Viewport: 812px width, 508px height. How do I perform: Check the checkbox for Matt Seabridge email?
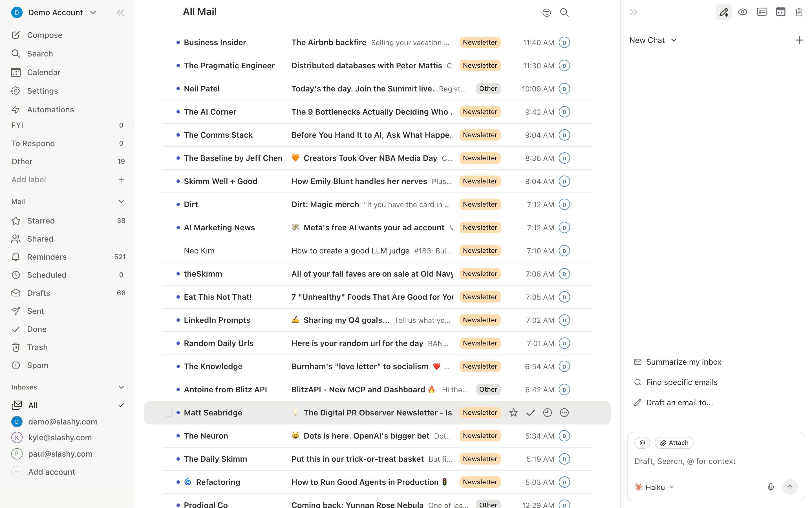[168, 413]
